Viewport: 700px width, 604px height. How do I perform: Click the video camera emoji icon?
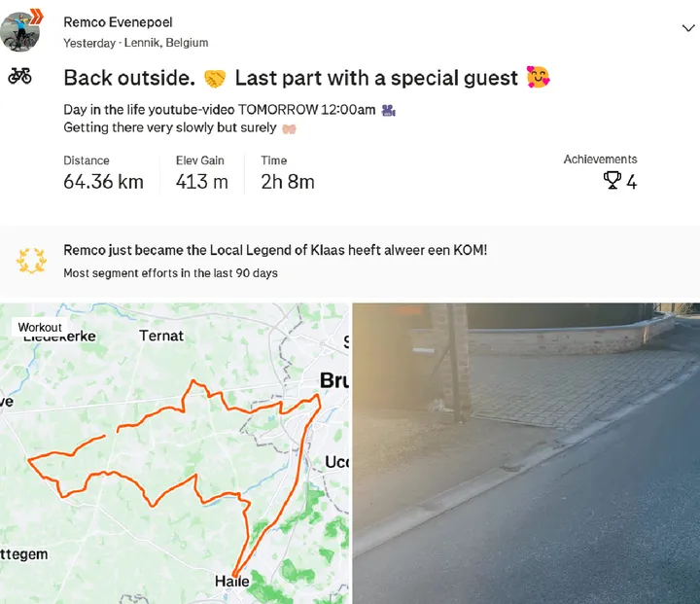point(389,110)
